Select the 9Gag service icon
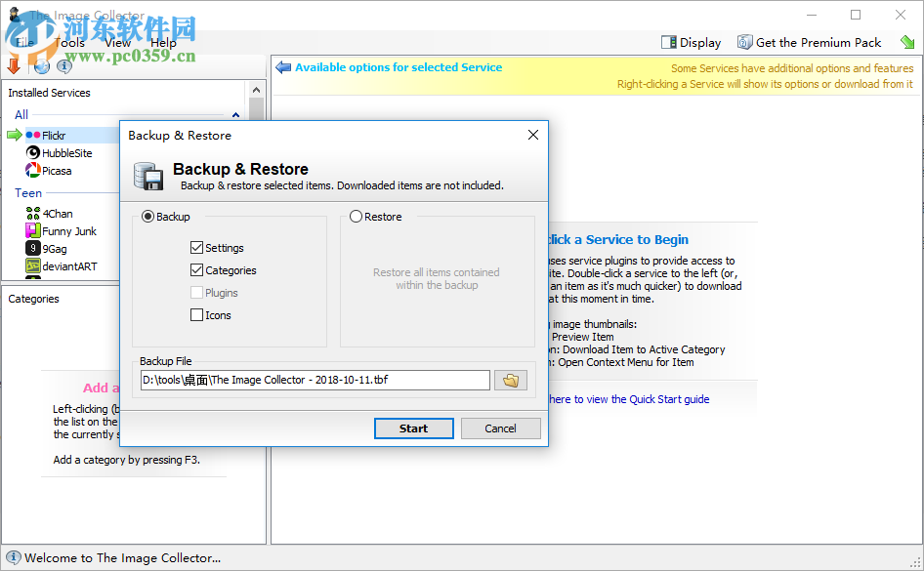The height and width of the screenshot is (571, 924). 33,249
